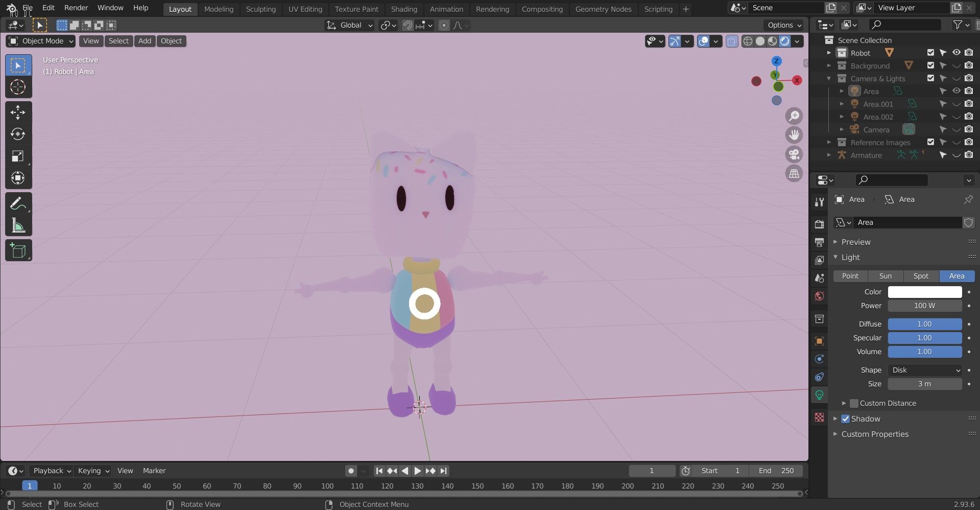This screenshot has height=510, width=980.
Task: Open the Shape dropdown set to Disk
Action: [925, 370]
